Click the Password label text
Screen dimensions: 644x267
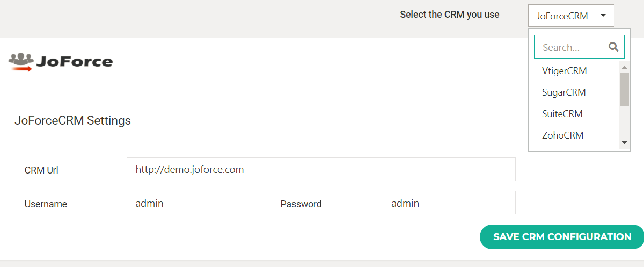301,204
